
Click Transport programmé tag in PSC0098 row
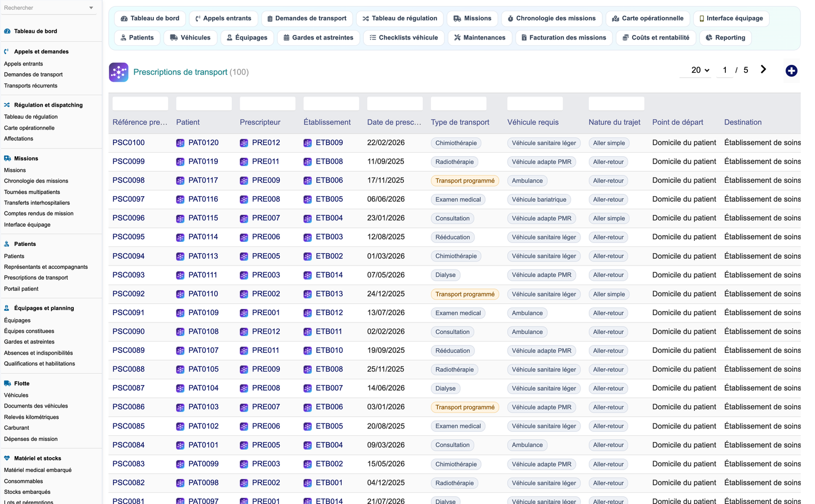click(465, 181)
